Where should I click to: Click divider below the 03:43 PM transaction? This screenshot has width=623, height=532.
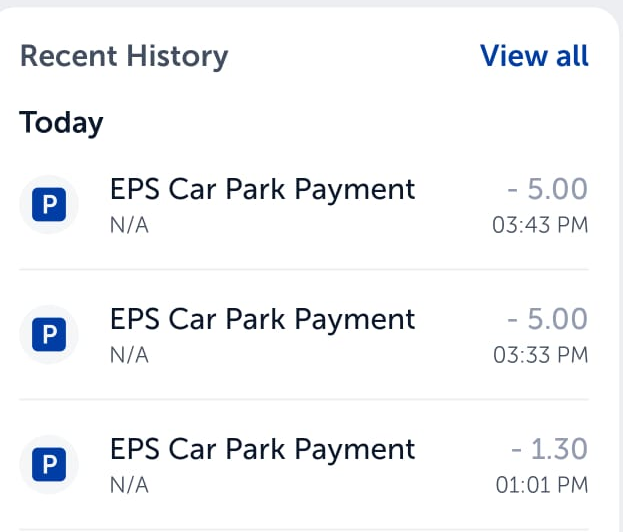pyautogui.click(x=304, y=269)
